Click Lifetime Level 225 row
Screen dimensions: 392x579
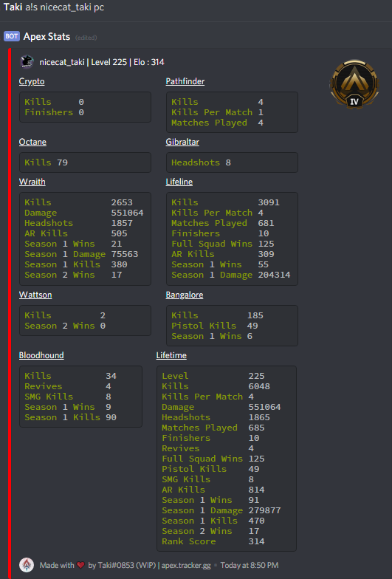213,376
